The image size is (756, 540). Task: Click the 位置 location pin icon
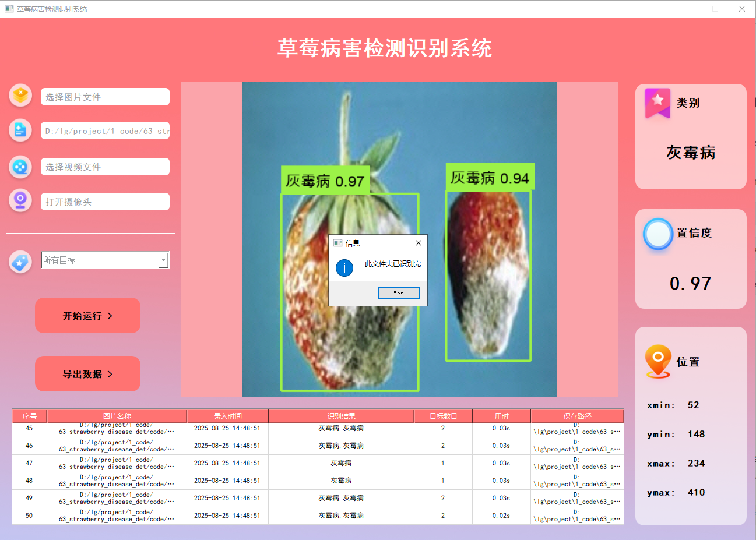(x=657, y=361)
